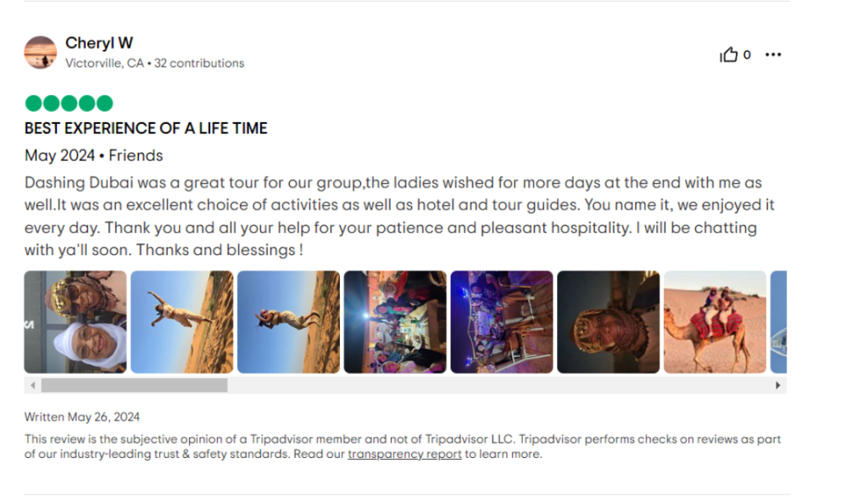
Task: Click the left scroll arrow of photo strip
Action: click(33, 385)
